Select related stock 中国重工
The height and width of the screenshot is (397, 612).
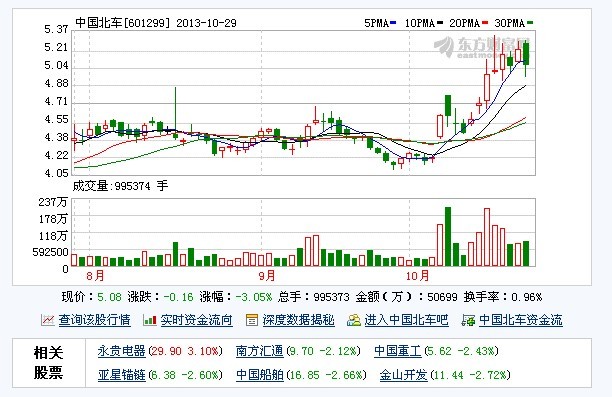[x=398, y=351]
